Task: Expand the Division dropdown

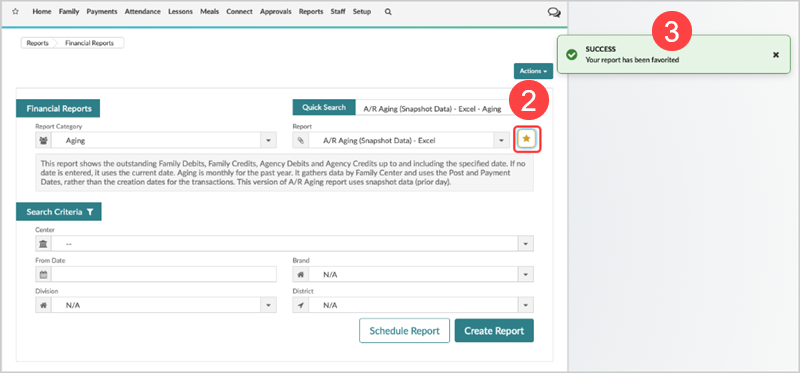Action: click(x=268, y=305)
